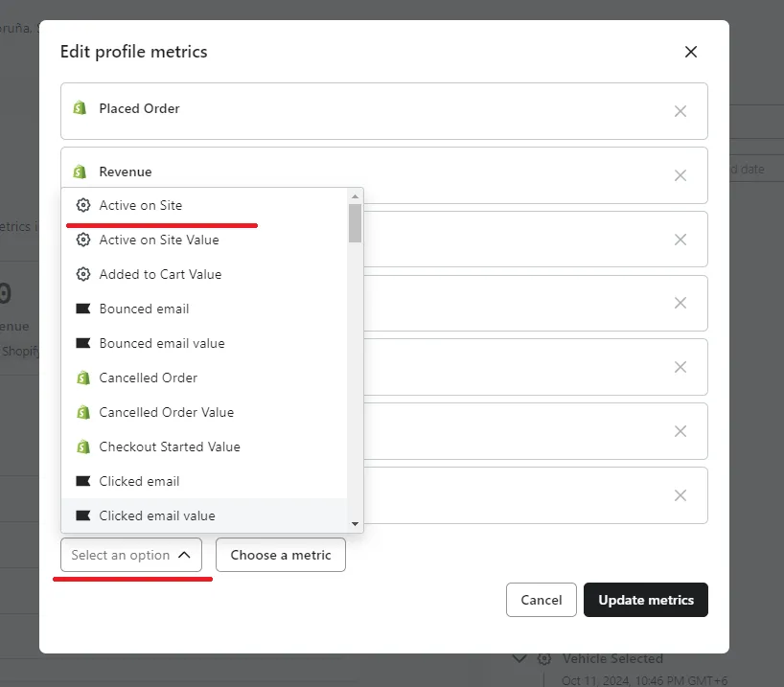Screen dimensions: 784x687
Task: Remove the Revenue metric row
Action: 680,175
